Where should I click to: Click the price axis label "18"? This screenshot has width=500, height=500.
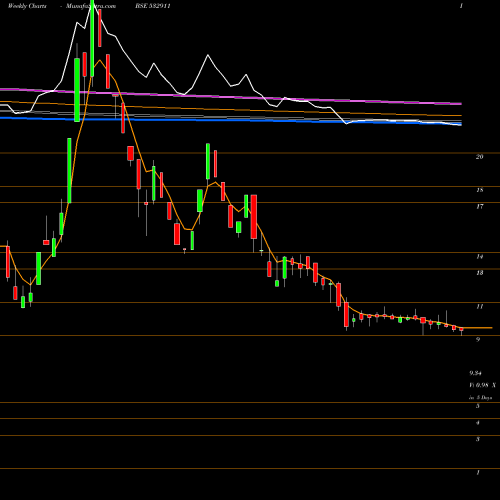[x=479, y=190]
